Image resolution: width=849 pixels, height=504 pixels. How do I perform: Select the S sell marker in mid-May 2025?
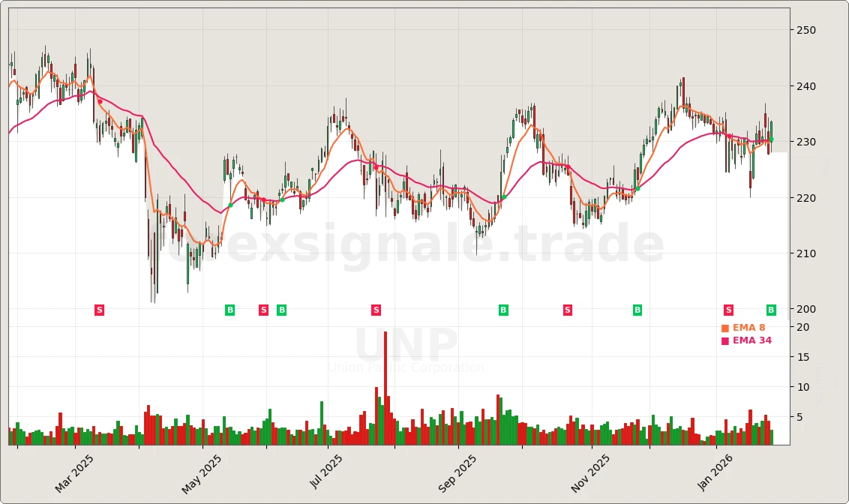263,309
